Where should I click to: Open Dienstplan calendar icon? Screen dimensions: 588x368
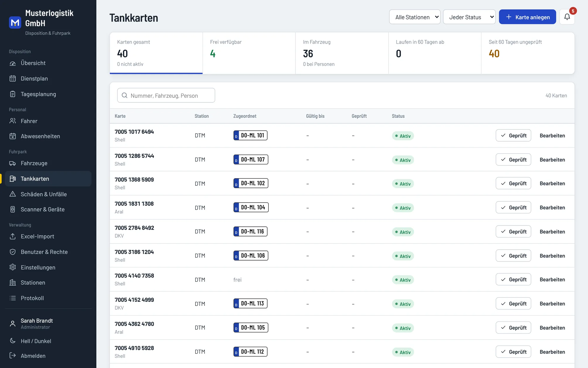(13, 79)
